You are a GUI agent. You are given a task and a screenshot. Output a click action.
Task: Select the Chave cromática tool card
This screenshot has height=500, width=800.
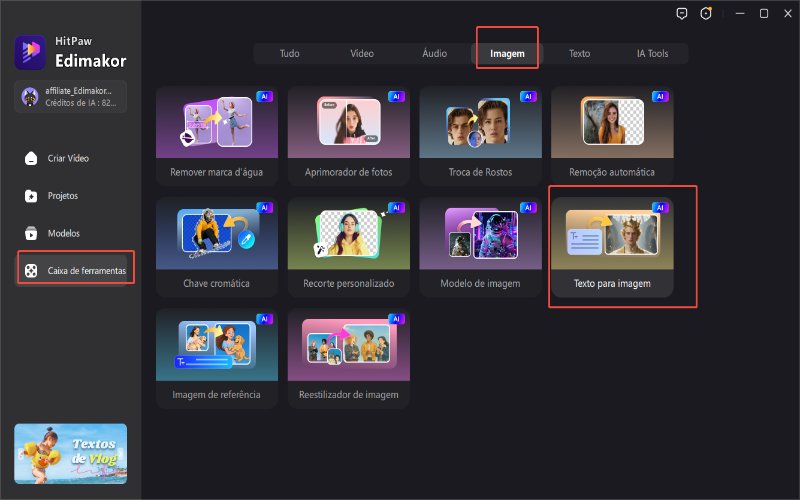tap(214, 246)
